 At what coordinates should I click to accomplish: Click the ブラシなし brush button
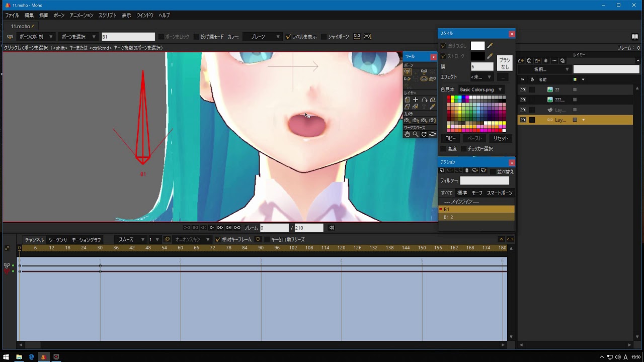point(505,63)
